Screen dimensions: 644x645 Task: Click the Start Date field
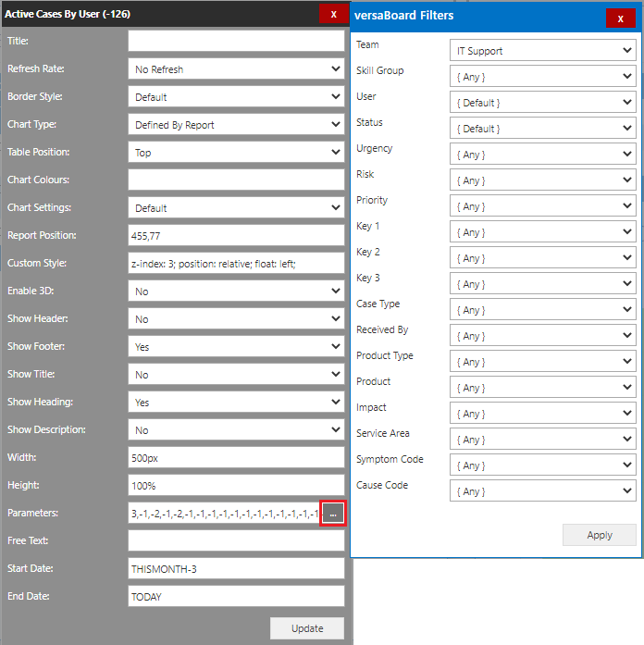pyautogui.click(x=236, y=569)
